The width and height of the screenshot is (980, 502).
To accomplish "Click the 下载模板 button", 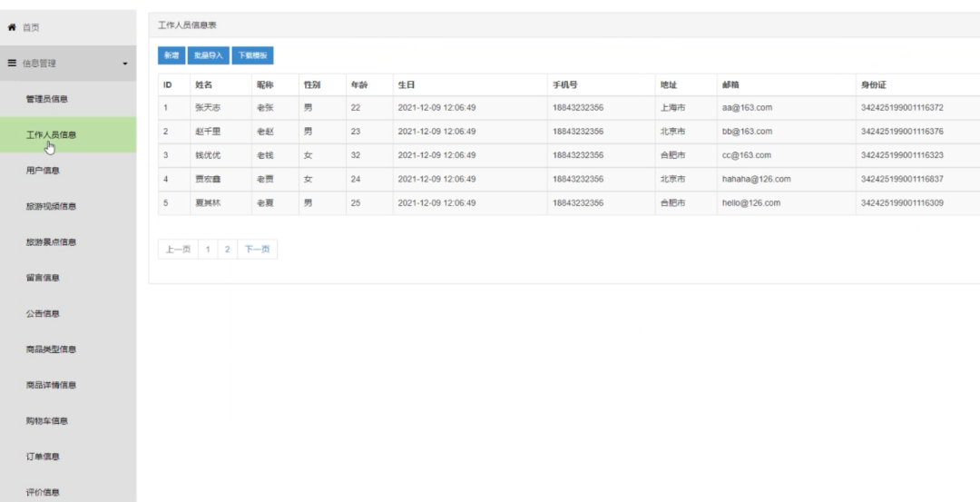I will coord(252,55).
